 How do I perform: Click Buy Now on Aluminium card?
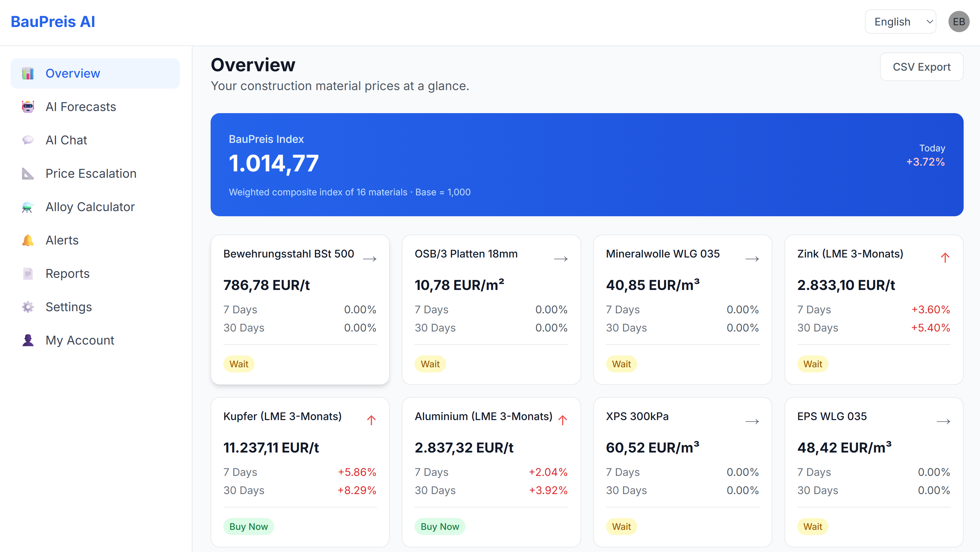[440, 527]
